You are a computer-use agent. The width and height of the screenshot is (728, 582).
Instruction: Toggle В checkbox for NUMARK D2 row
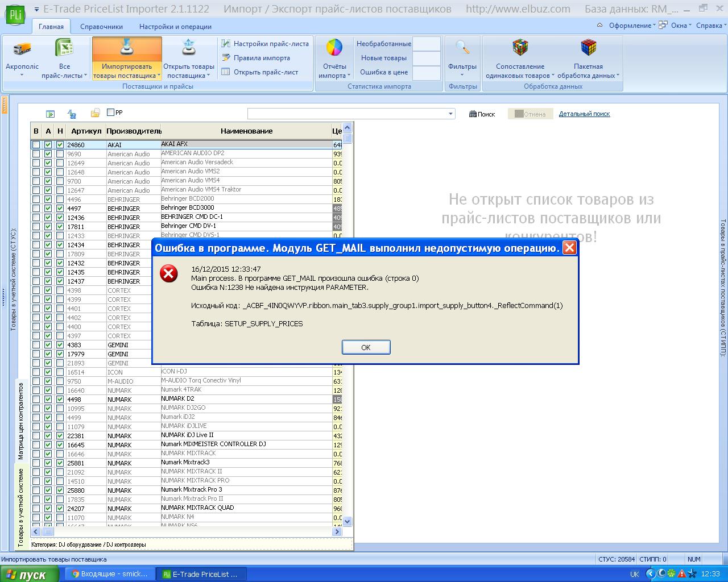[36, 400]
